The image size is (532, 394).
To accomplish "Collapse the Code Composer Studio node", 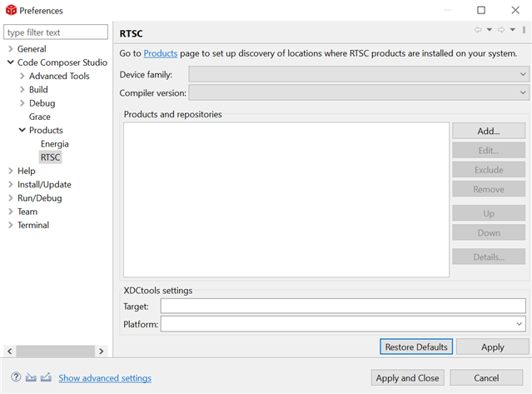I will (x=11, y=62).
